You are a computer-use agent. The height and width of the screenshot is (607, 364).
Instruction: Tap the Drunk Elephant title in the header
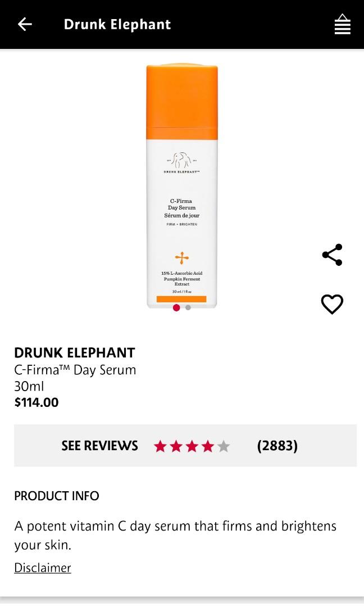(117, 24)
